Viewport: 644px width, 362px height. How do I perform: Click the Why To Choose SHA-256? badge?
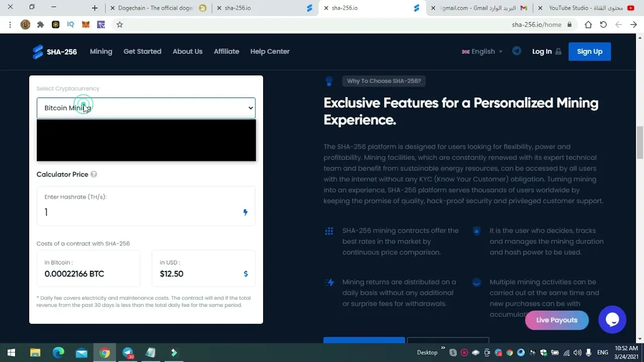point(384,81)
